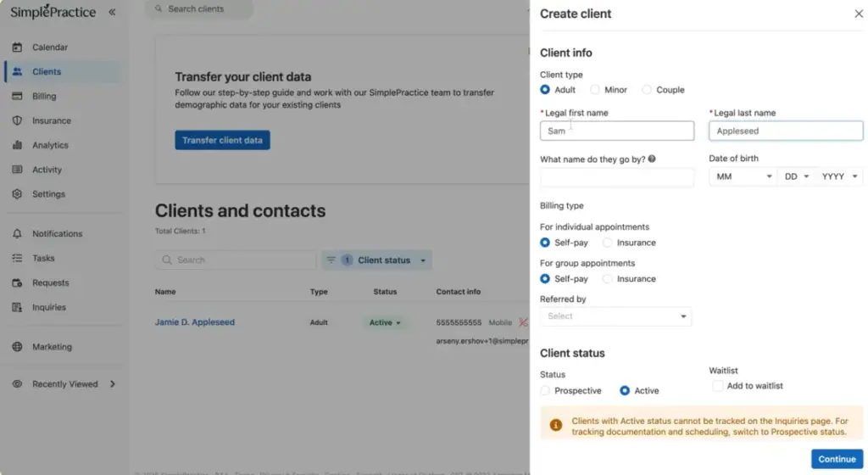Click the Requests calendar icon
This screenshot has height=475, width=868.
[17, 282]
